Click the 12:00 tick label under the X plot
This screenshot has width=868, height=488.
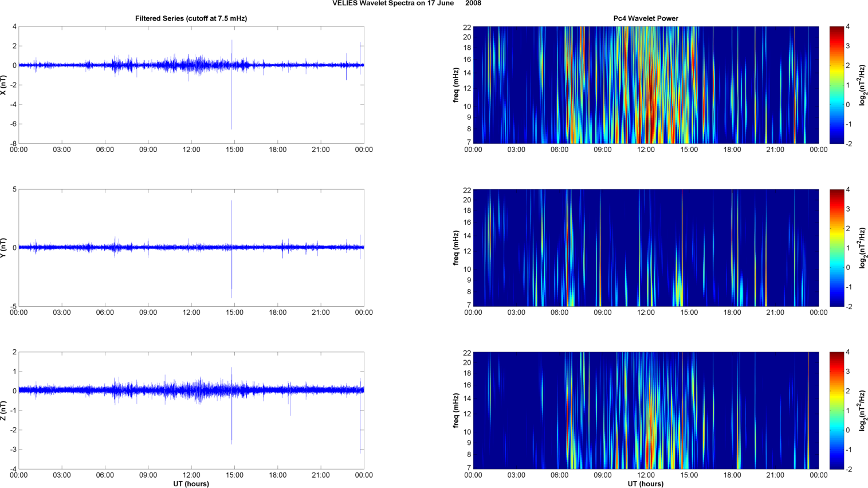191,150
